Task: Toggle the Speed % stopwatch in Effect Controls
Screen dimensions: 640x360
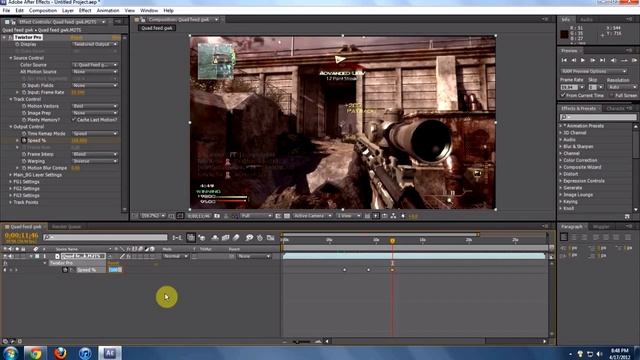Action: pyautogui.click(x=24, y=140)
